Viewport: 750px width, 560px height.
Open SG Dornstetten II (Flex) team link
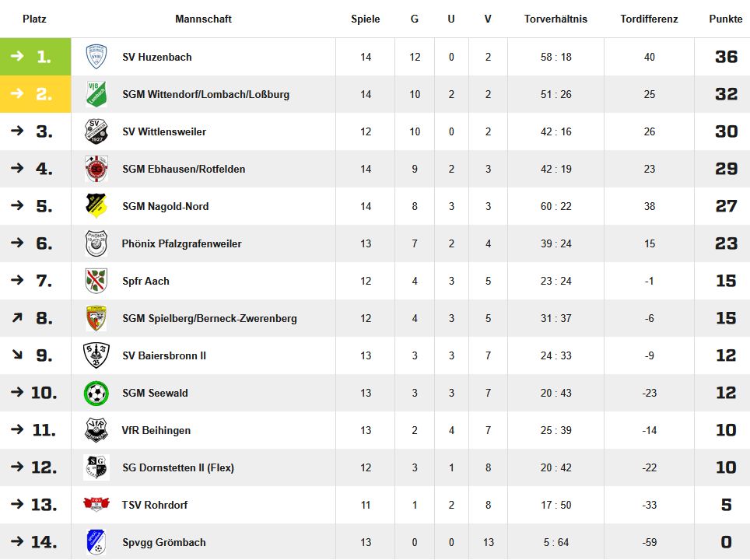178,467
